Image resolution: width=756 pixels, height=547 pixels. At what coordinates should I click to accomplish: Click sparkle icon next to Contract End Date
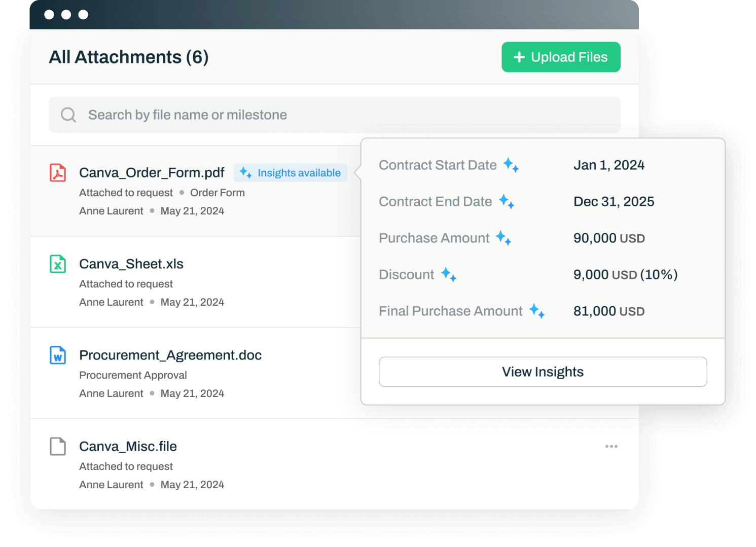(507, 202)
